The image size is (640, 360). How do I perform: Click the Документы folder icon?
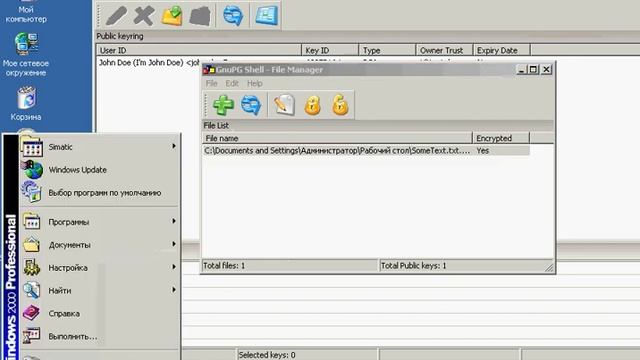(x=31, y=245)
